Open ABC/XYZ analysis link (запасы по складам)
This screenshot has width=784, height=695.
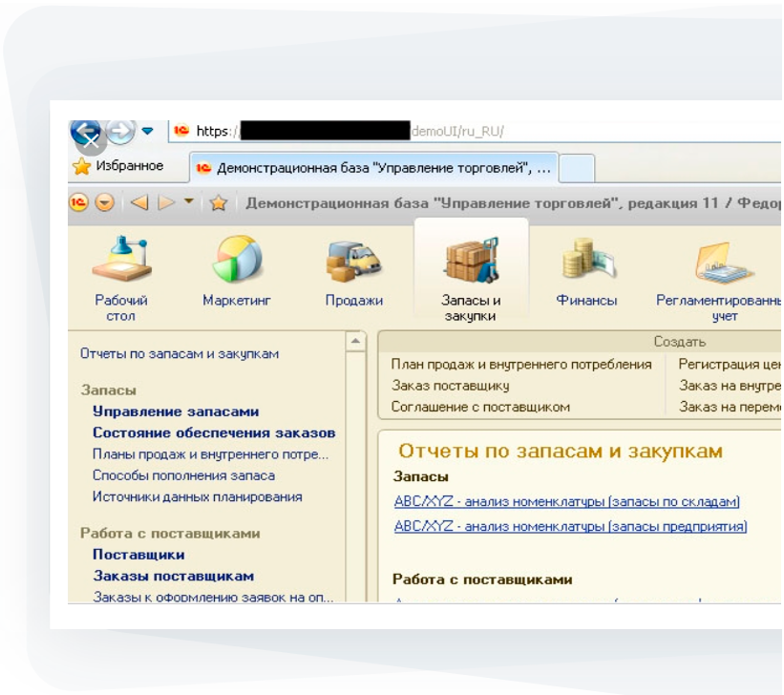pyautogui.click(x=566, y=502)
